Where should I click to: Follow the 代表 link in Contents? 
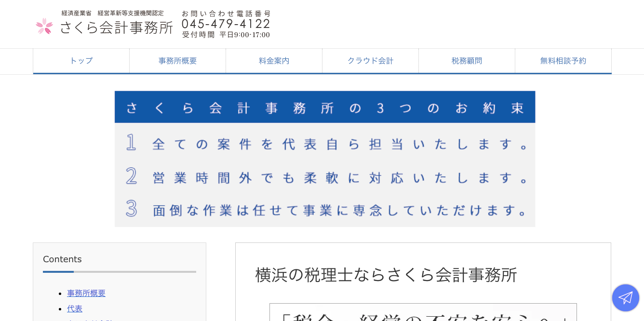click(75, 308)
